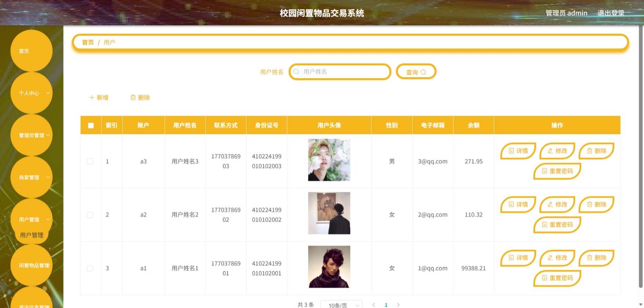This screenshot has height=308, width=644.
Task: Click the trash 删除 button above table
Action: click(140, 97)
